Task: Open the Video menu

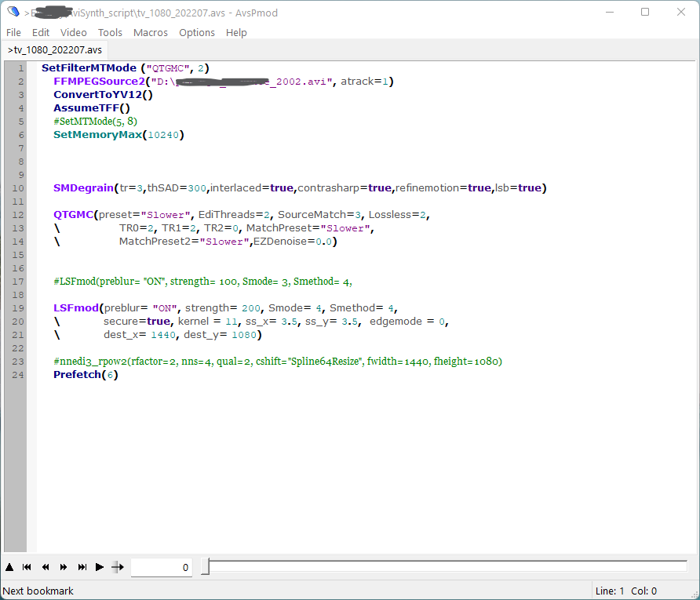Action: point(74,32)
